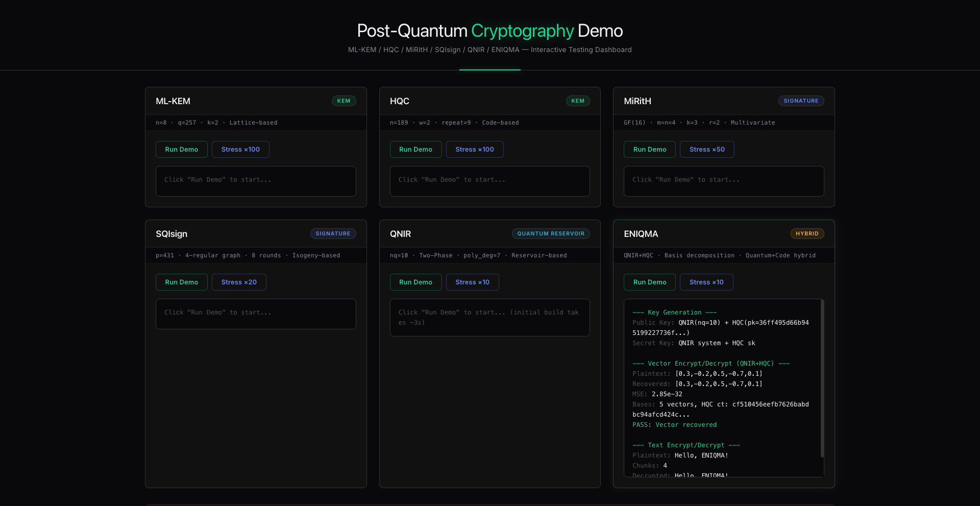
Task: Click the QUANTUM RESERVOIR badge
Action: 550,234
